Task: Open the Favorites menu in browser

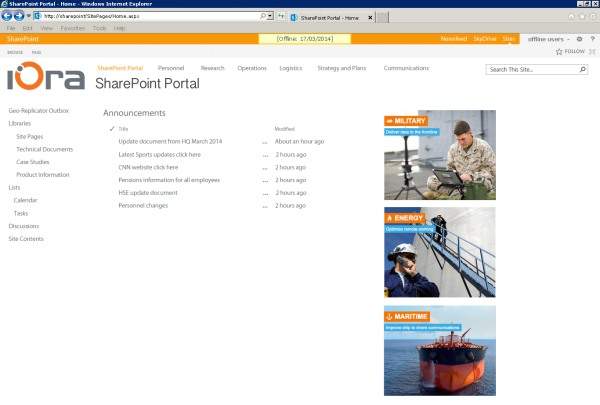Action: point(73,28)
